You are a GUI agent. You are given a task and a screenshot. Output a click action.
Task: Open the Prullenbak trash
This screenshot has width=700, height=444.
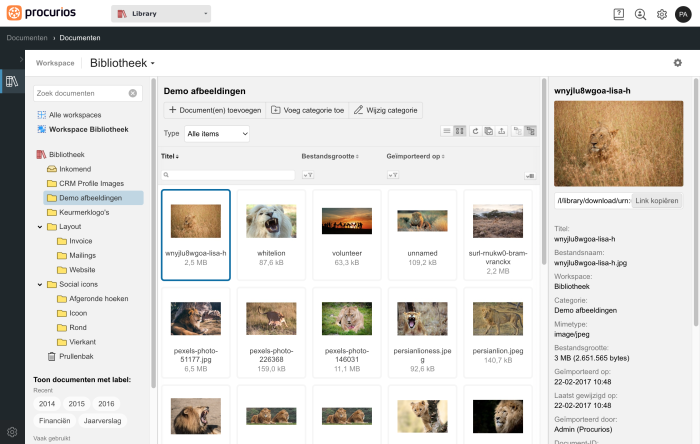pyautogui.click(x=71, y=357)
